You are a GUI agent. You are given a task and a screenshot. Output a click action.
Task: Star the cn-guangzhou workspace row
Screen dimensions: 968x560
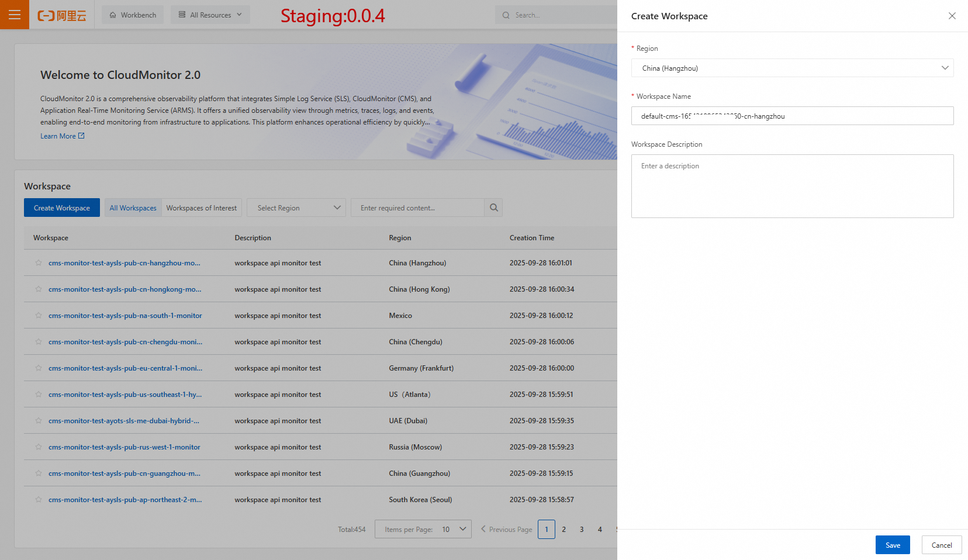[x=39, y=473]
